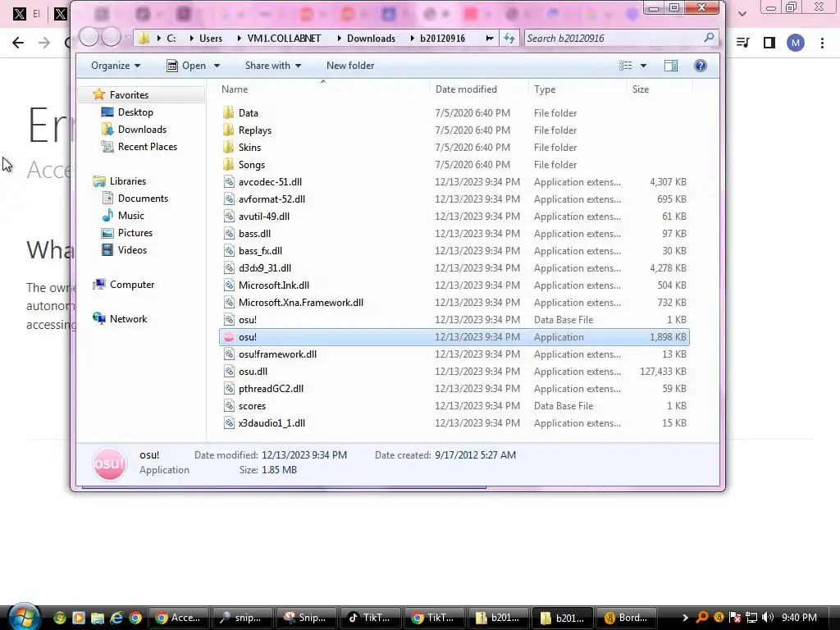The height and width of the screenshot is (630, 840).
Task: Select scores database file icon
Action: pyautogui.click(x=229, y=406)
